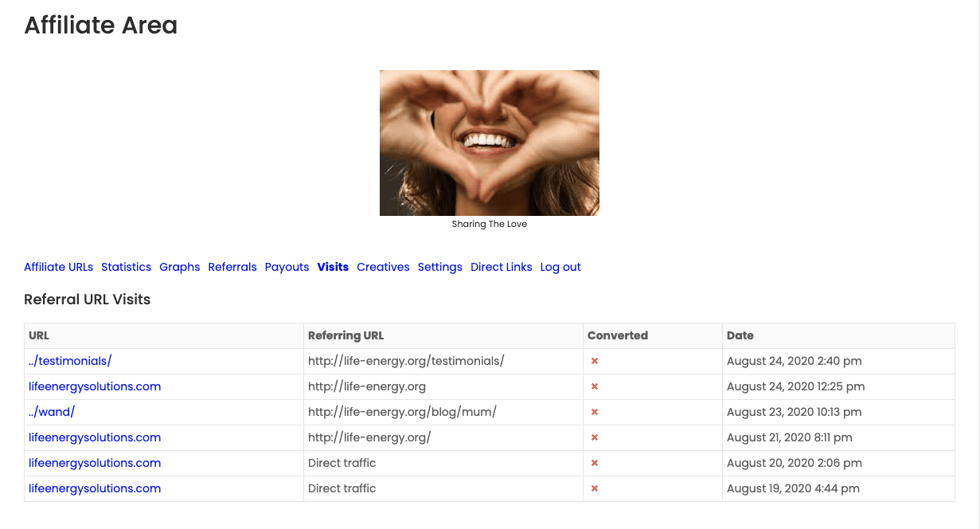Click 'Direct traffic' in the August 19 row

[x=342, y=488]
